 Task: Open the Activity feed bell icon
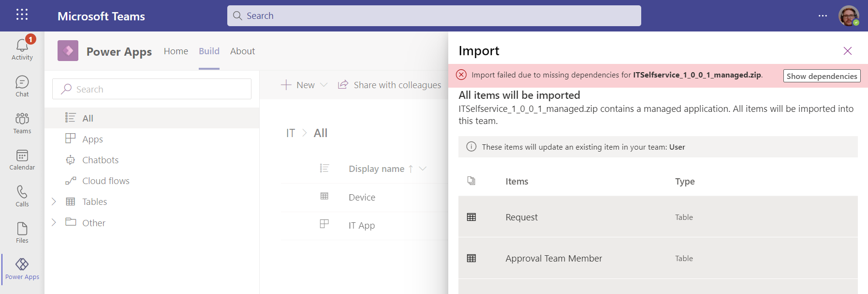coord(22,46)
